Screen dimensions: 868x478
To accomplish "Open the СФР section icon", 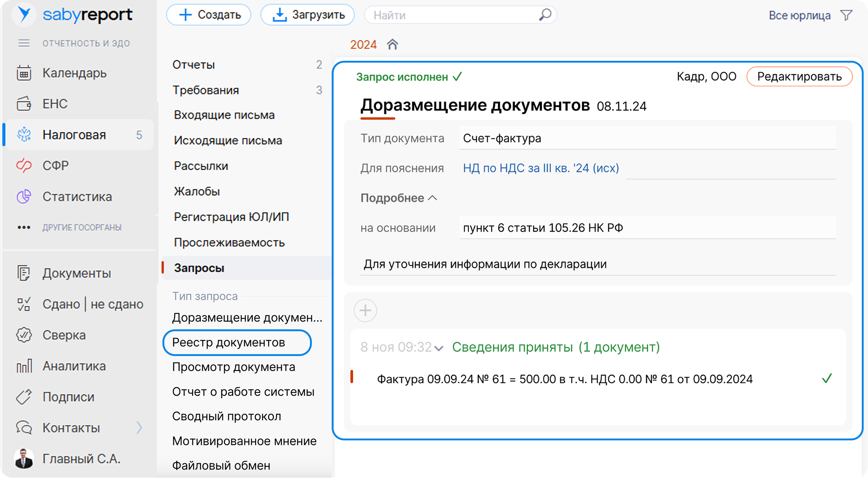I will point(24,166).
